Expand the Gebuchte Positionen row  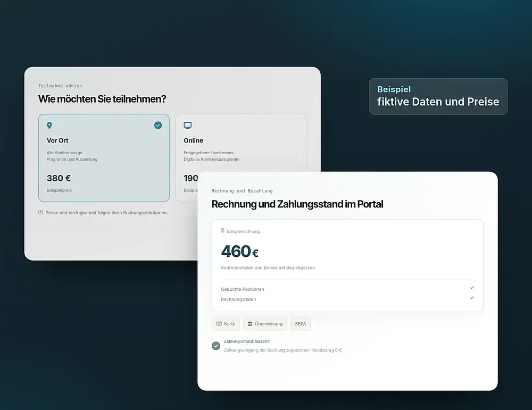(x=347, y=289)
